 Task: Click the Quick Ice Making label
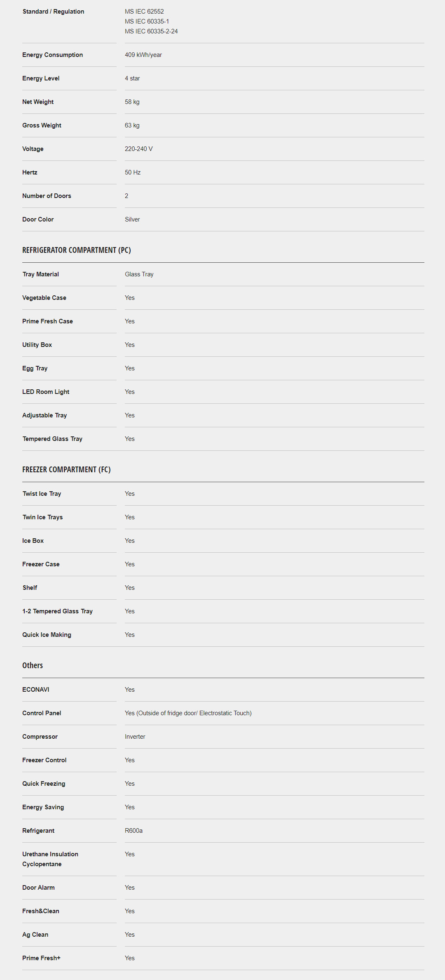click(x=47, y=635)
